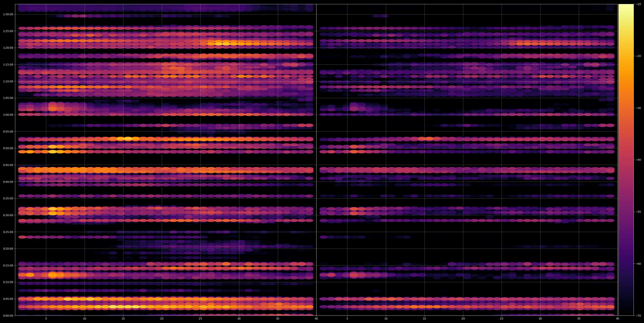644x323 pixels.
Task: Click x-axis label 25 under the right plot
Action: point(502,319)
